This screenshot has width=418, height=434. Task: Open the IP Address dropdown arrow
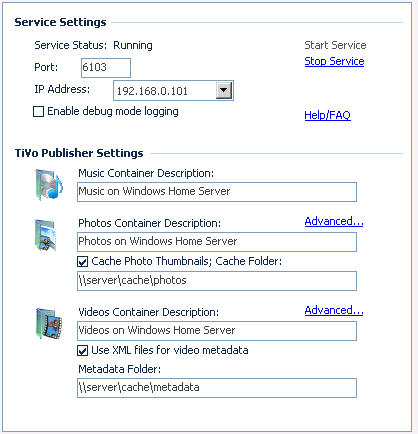224,90
